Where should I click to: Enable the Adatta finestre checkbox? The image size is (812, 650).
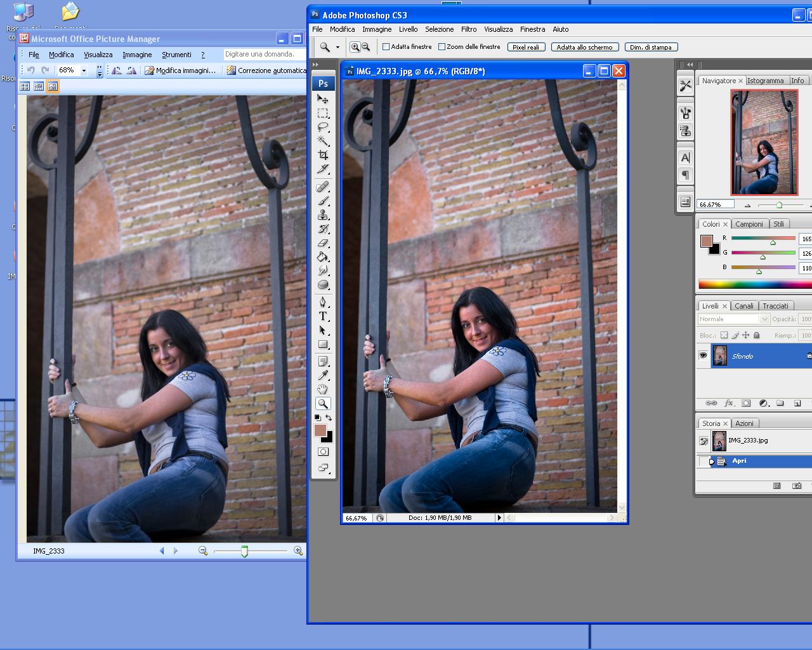[x=386, y=47]
